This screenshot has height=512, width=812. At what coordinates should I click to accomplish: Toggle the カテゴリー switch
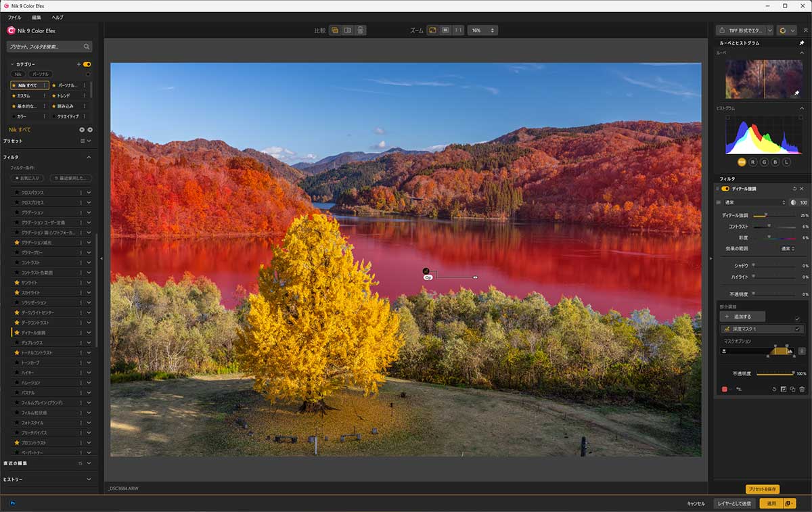(x=87, y=64)
